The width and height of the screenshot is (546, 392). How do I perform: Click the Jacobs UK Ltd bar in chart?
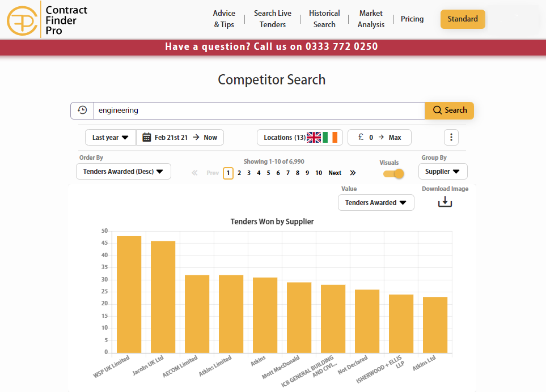click(163, 297)
